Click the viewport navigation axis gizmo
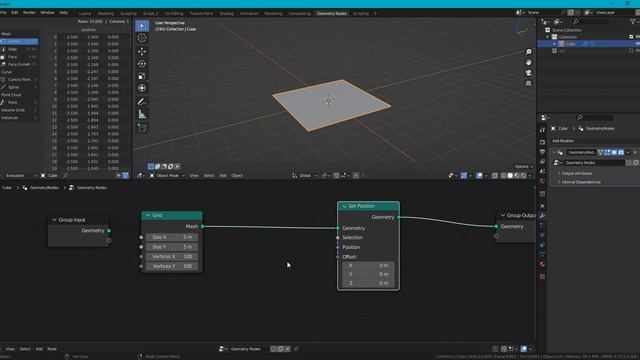Image resolution: width=640 pixels, height=360 pixels. pyautogui.click(x=522, y=30)
